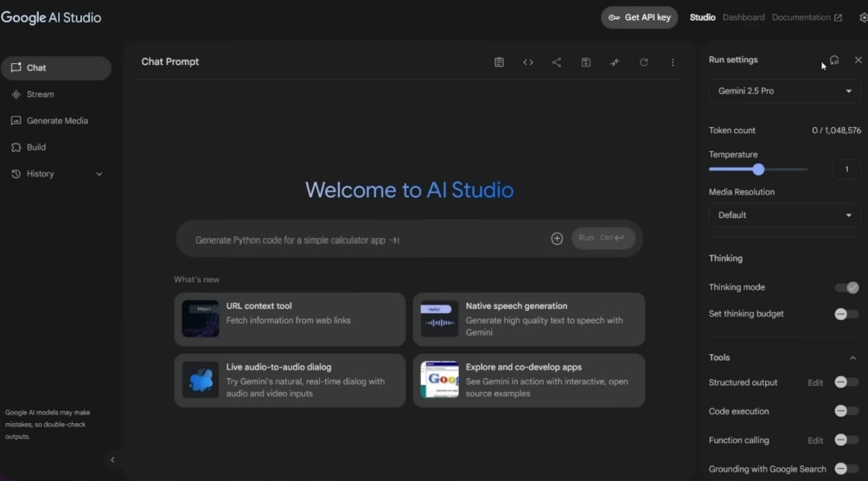Click the settings gear icon at top right
The width and height of the screenshot is (868, 481).
pyautogui.click(x=864, y=17)
